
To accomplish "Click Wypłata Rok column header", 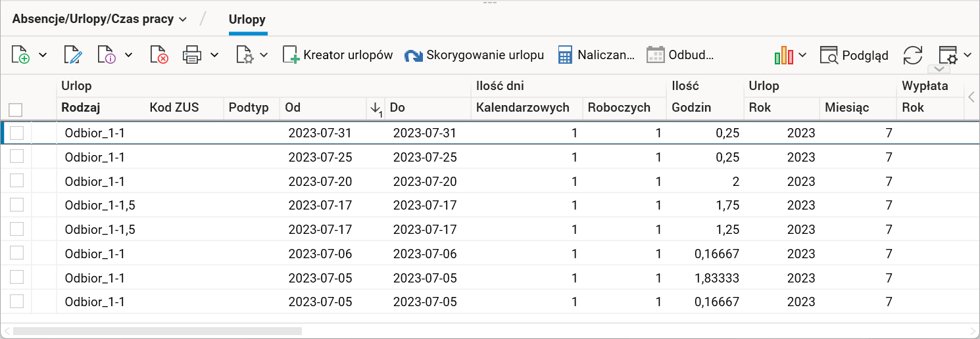I will pyautogui.click(x=913, y=108).
